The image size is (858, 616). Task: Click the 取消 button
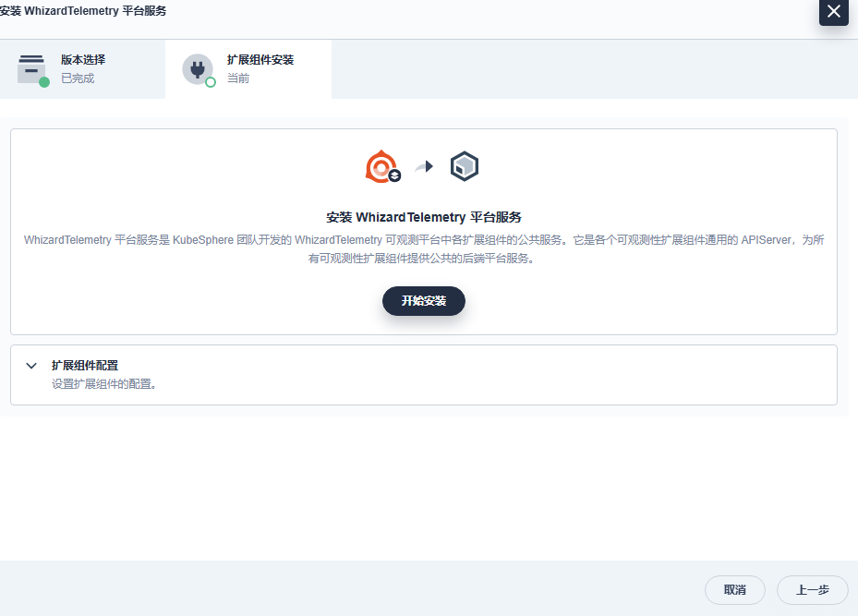735,590
